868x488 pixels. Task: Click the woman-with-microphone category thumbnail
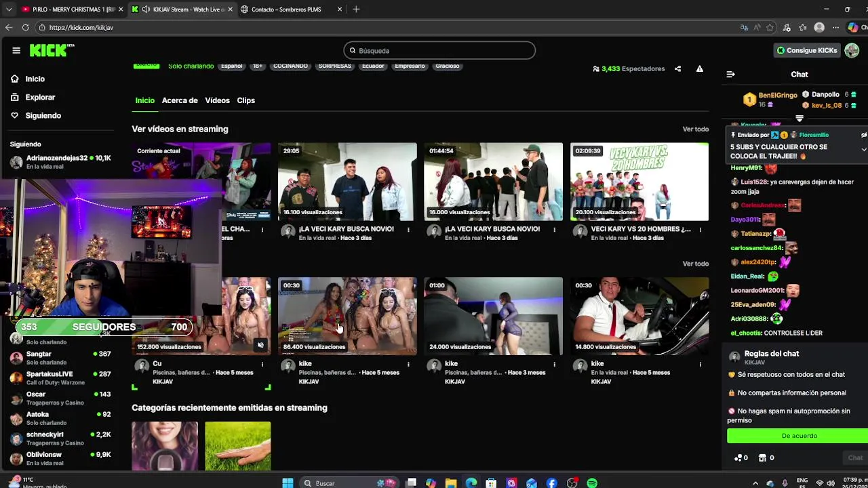165,446
